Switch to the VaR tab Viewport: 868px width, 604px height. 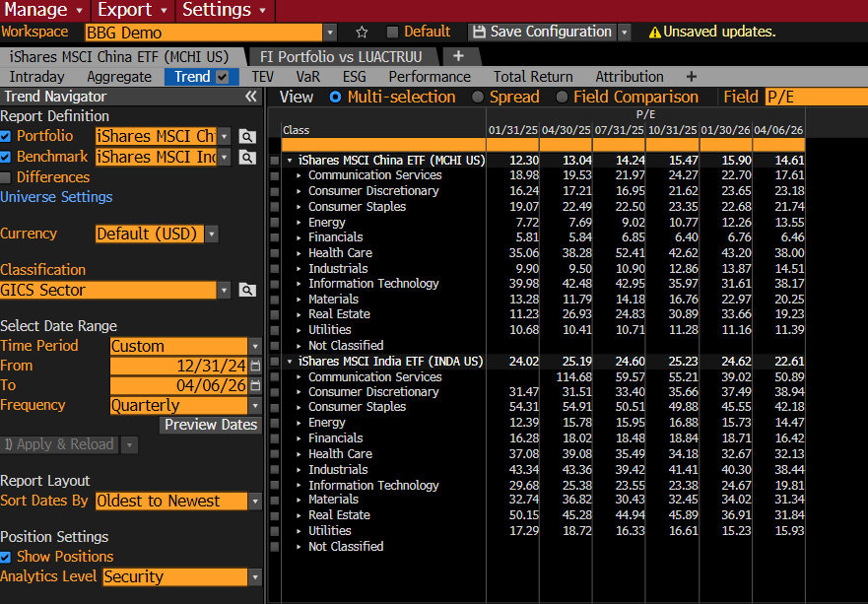pos(307,77)
